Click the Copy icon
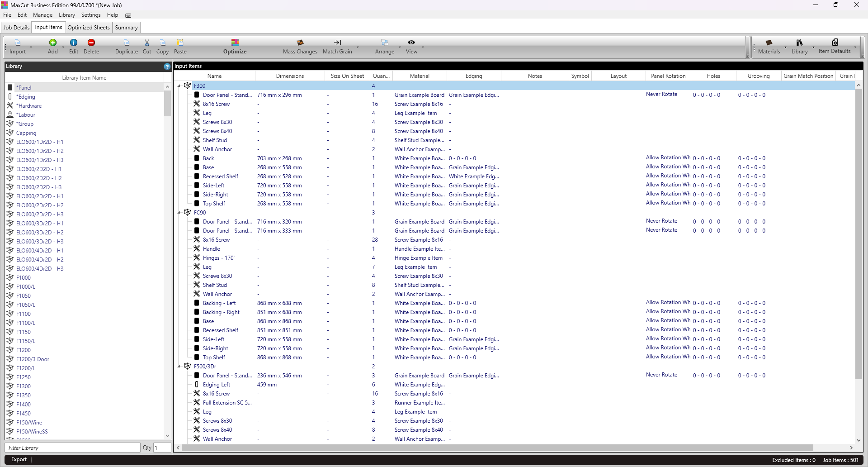868x467 pixels. coord(163,43)
